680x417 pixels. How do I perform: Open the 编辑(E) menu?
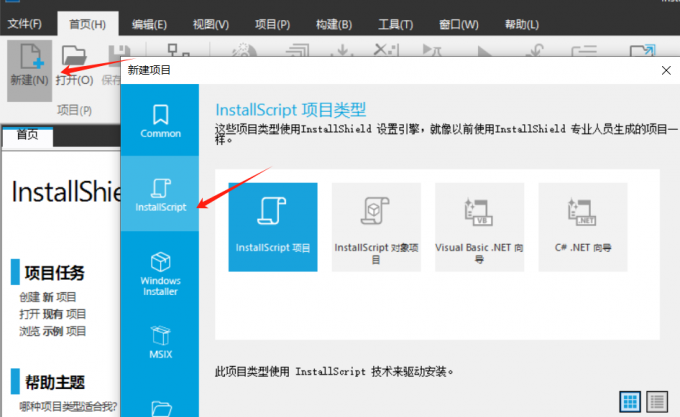pos(150,23)
